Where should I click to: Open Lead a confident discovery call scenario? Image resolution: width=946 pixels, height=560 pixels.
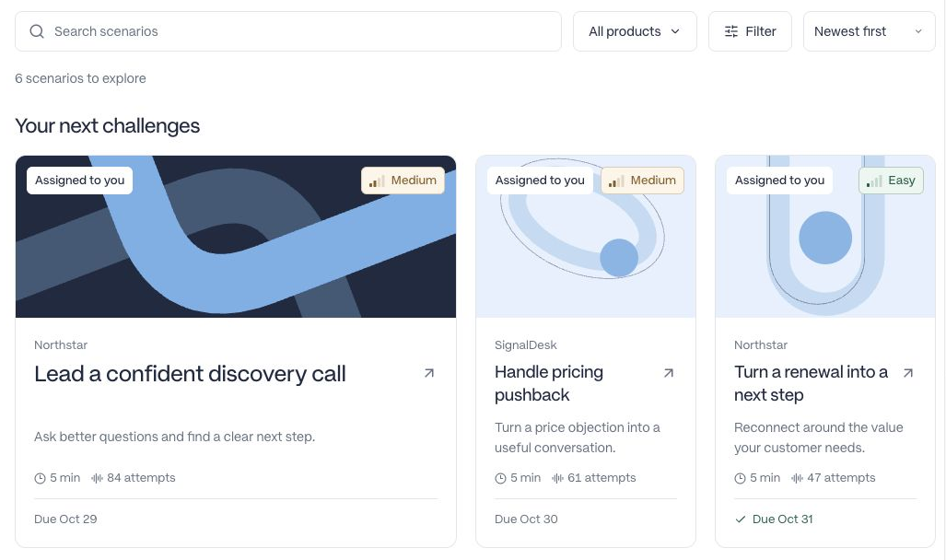(x=190, y=374)
